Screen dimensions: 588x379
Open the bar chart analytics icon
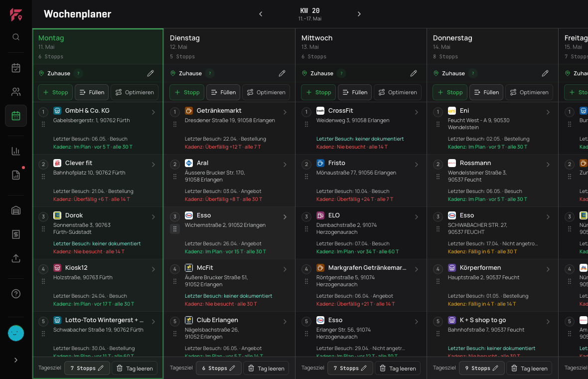(x=16, y=151)
